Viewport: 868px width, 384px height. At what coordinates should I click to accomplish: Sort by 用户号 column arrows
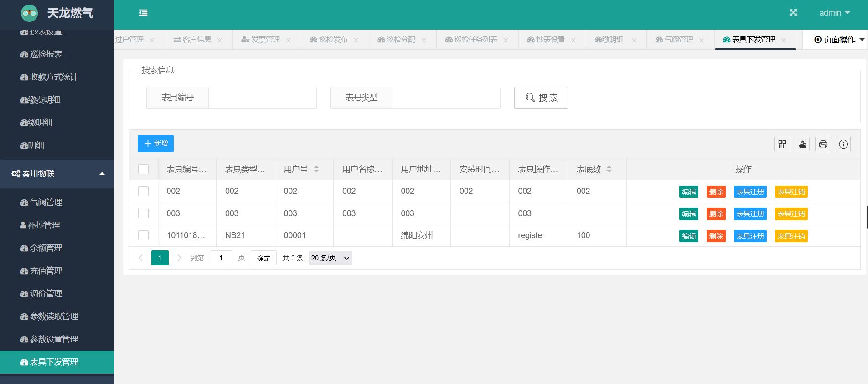(x=316, y=169)
